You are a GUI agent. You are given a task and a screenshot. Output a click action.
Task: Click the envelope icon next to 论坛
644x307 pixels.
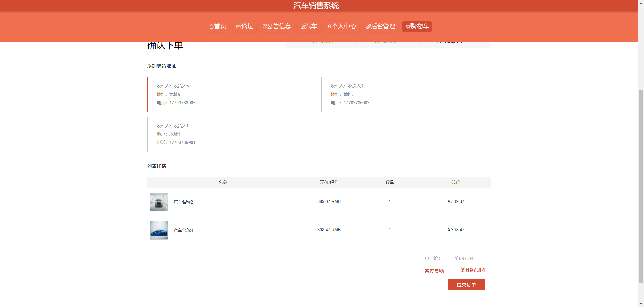pyautogui.click(x=238, y=27)
